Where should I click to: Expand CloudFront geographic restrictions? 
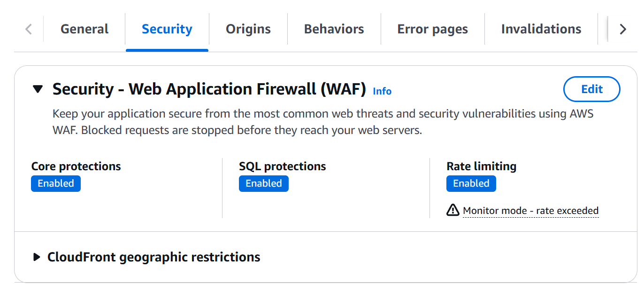pyautogui.click(x=38, y=257)
